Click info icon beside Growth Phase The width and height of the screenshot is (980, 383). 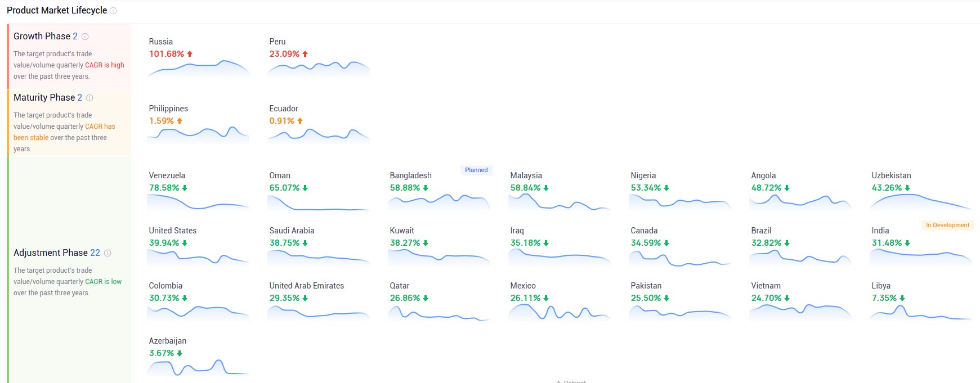[85, 37]
